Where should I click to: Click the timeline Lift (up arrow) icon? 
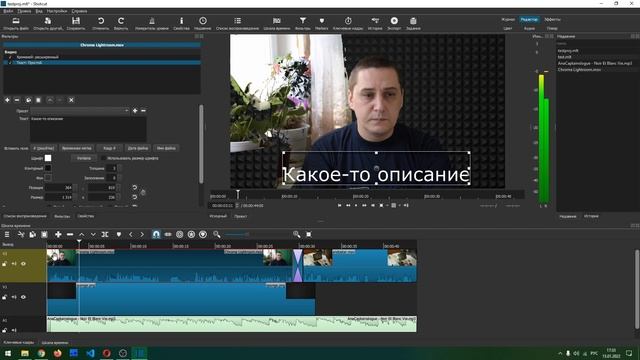coord(81,234)
